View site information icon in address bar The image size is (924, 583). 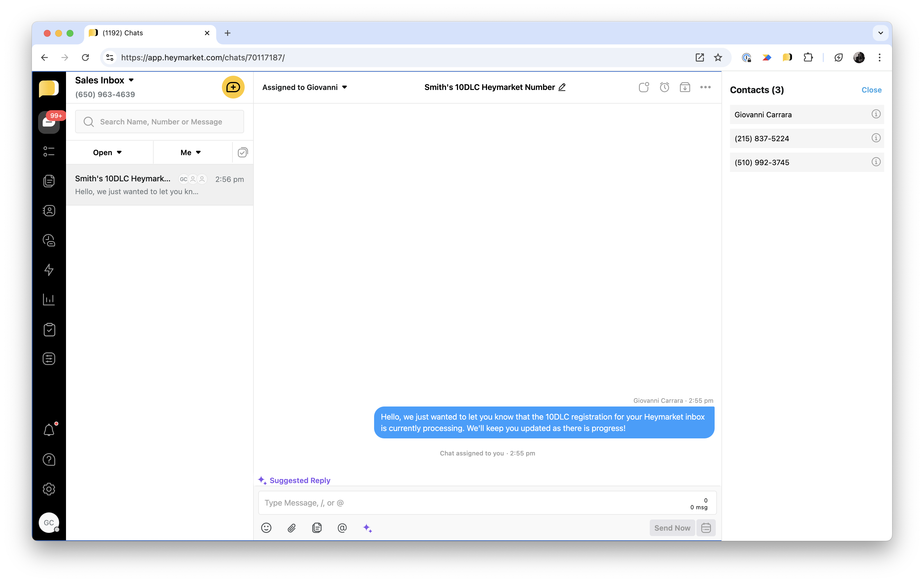pyautogui.click(x=110, y=58)
